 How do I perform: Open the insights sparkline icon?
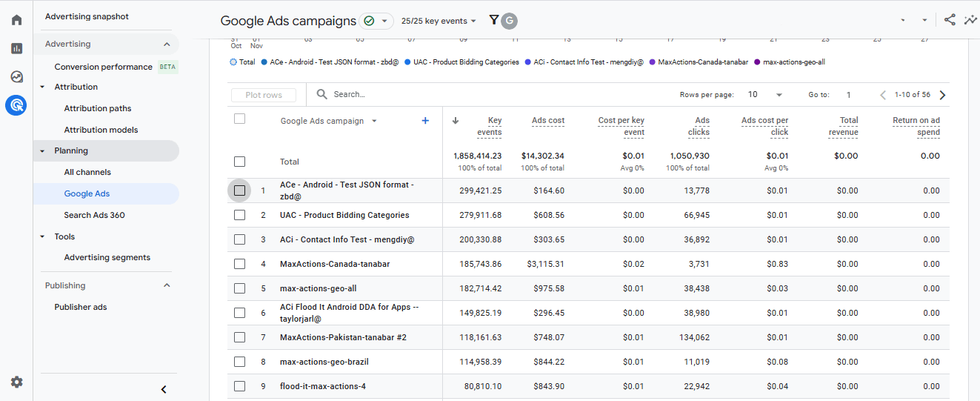point(970,20)
